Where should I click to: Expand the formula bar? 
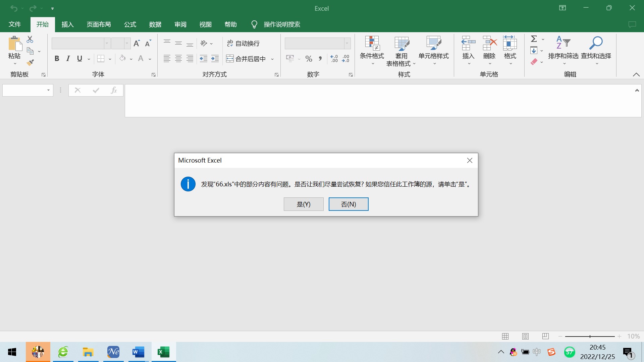637,90
